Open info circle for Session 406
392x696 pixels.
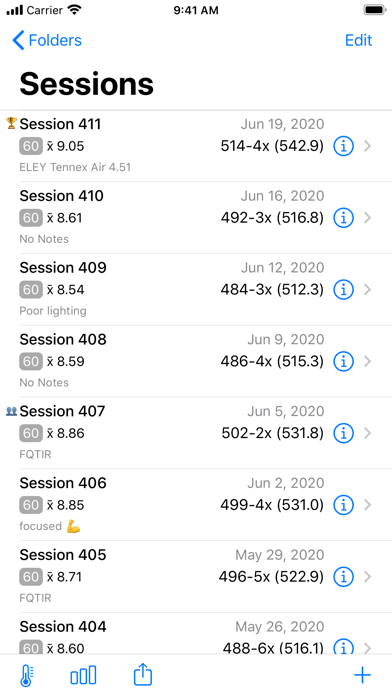pyautogui.click(x=343, y=505)
